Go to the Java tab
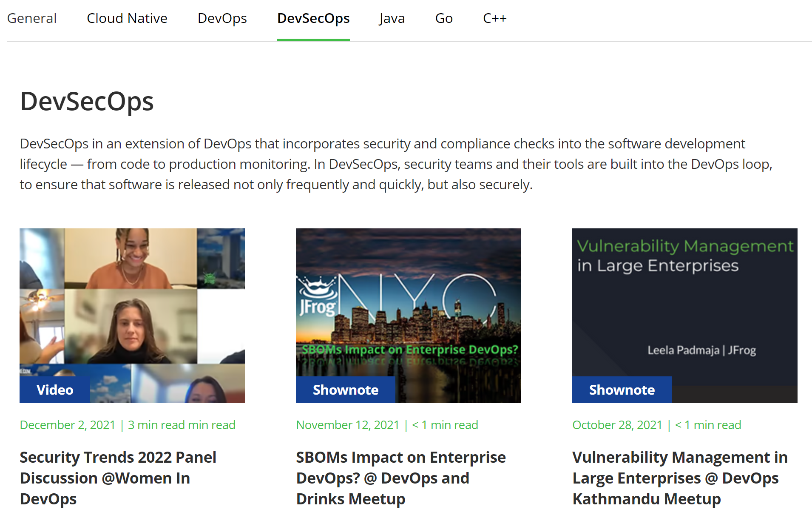The width and height of the screenshot is (812, 515). [x=392, y=18]
